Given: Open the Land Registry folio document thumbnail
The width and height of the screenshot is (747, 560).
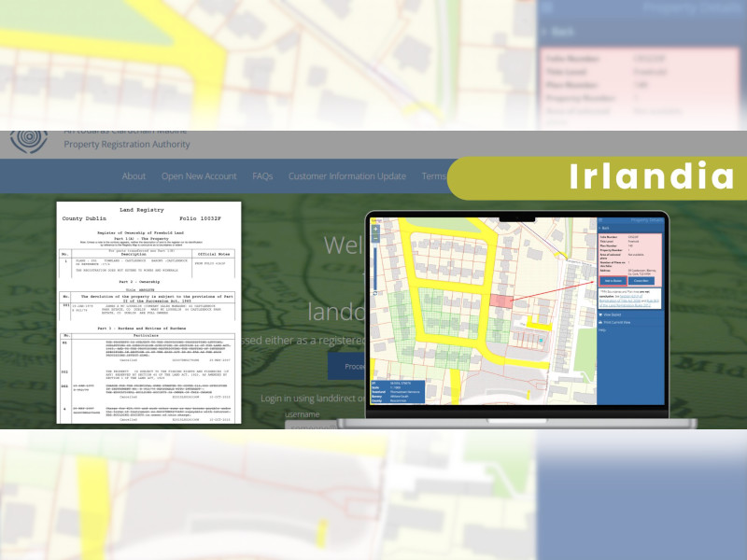Looking at the screenshot, I should (148, 313).
